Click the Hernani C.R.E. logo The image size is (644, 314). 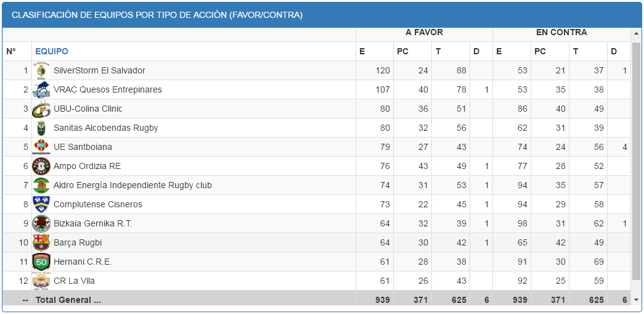41,262
